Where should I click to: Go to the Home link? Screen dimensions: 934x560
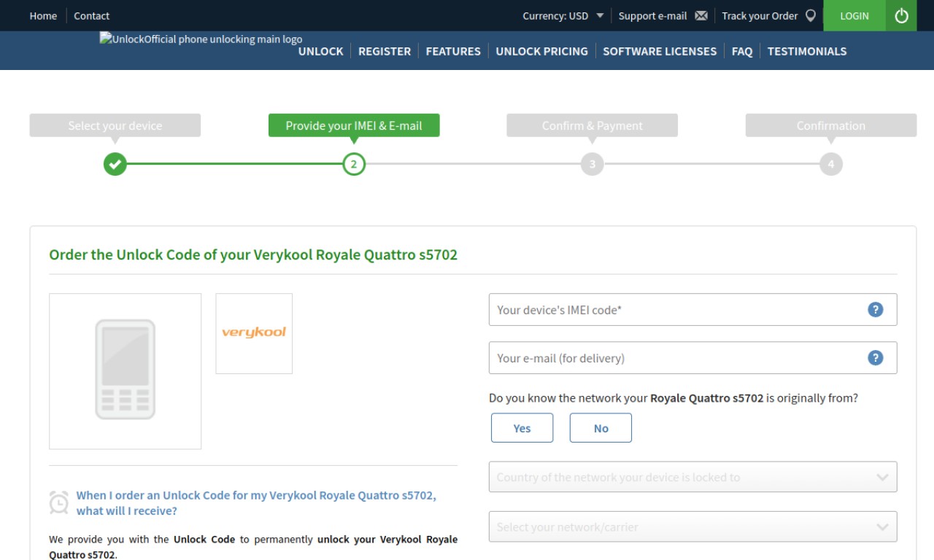[43, 16]
